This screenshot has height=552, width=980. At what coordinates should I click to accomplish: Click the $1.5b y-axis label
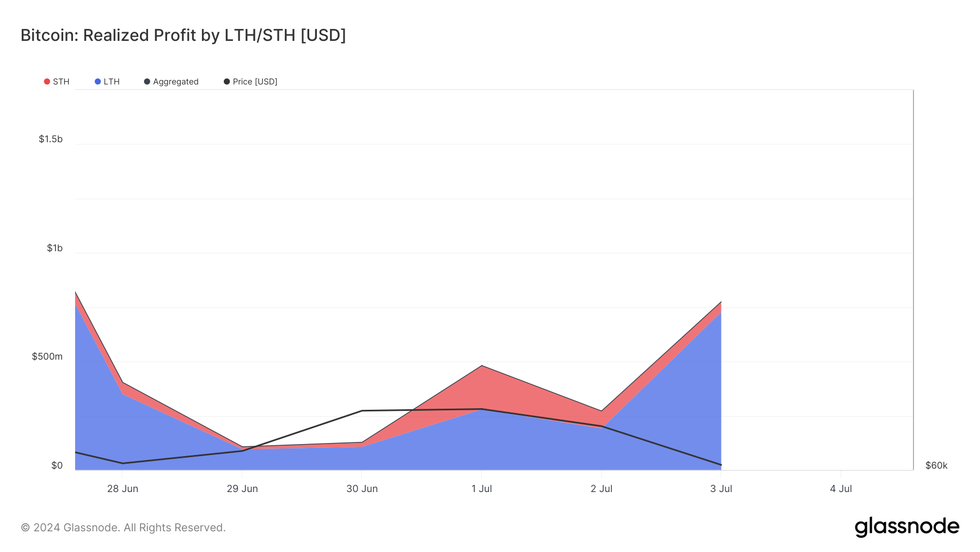(51, 139)
